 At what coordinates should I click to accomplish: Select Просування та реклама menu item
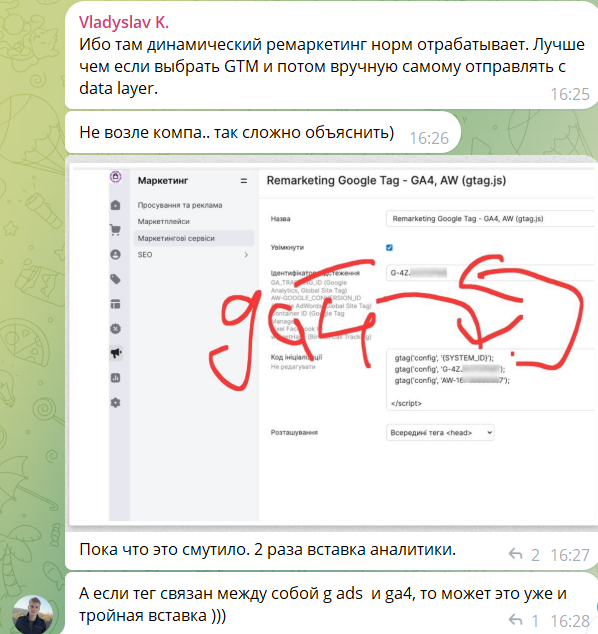(180, 205)
